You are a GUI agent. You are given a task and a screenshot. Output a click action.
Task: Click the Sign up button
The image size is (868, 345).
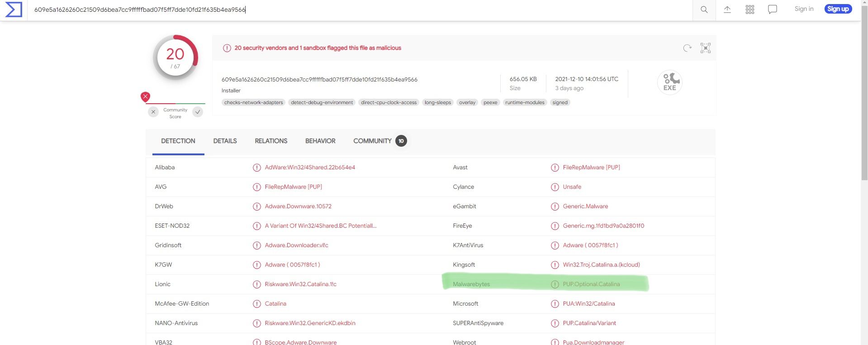[x=838, y=9]
